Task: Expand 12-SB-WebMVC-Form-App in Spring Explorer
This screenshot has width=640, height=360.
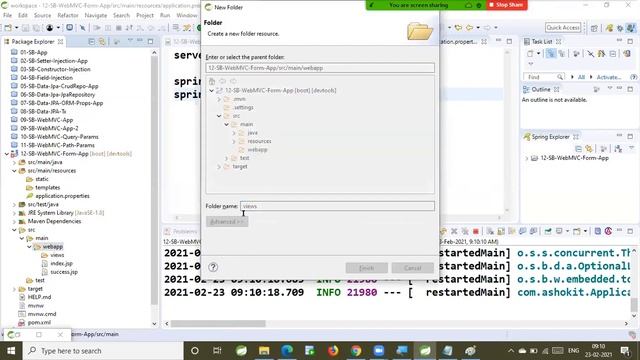Action: (526, 158)
